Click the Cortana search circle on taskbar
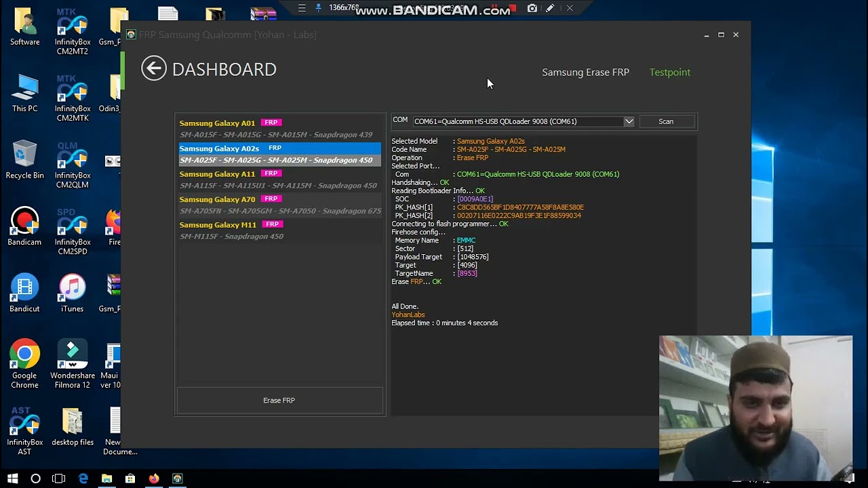 [35, 479]
